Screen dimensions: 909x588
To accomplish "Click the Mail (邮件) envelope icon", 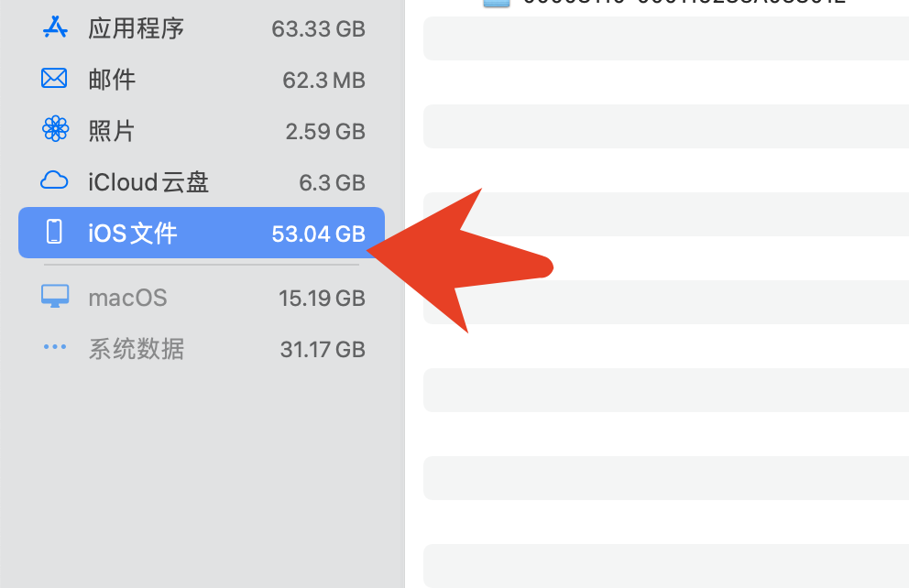I will [55, 79].
